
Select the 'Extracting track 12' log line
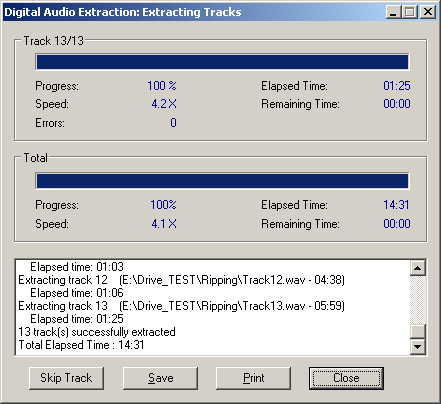(181, 280)
